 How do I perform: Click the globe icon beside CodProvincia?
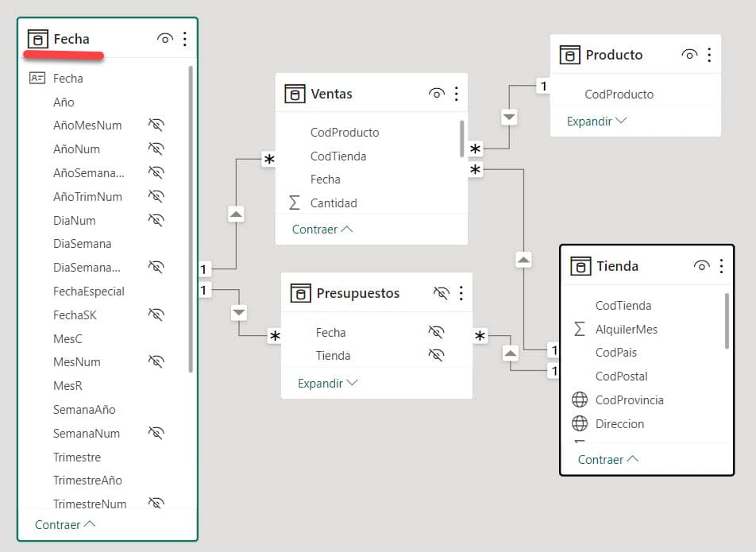580,400
